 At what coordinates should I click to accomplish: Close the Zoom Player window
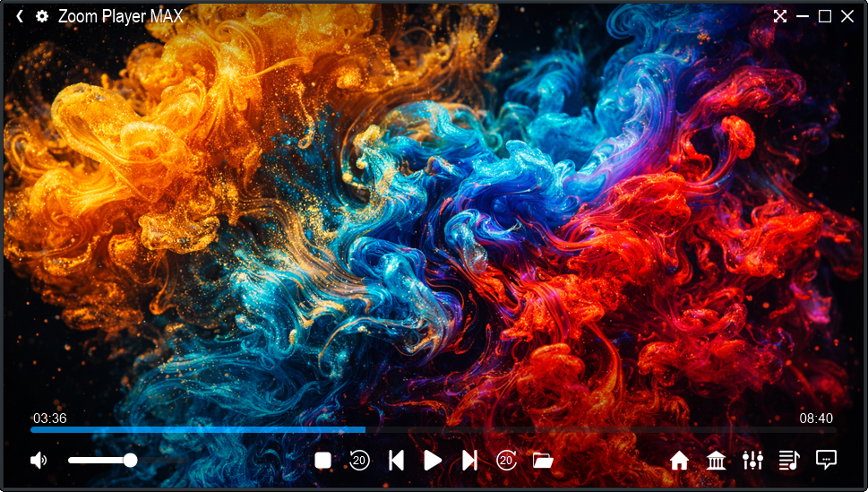(847, 17)
